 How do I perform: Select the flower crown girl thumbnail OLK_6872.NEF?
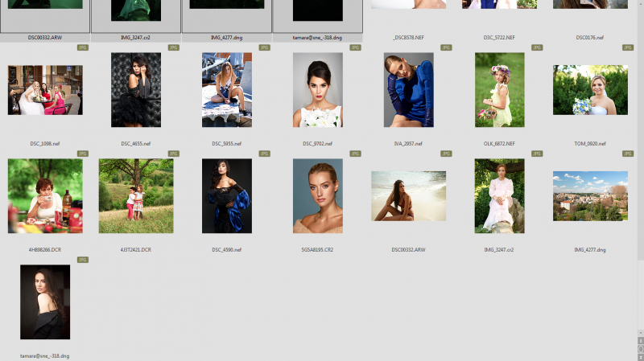coord(499,90)
